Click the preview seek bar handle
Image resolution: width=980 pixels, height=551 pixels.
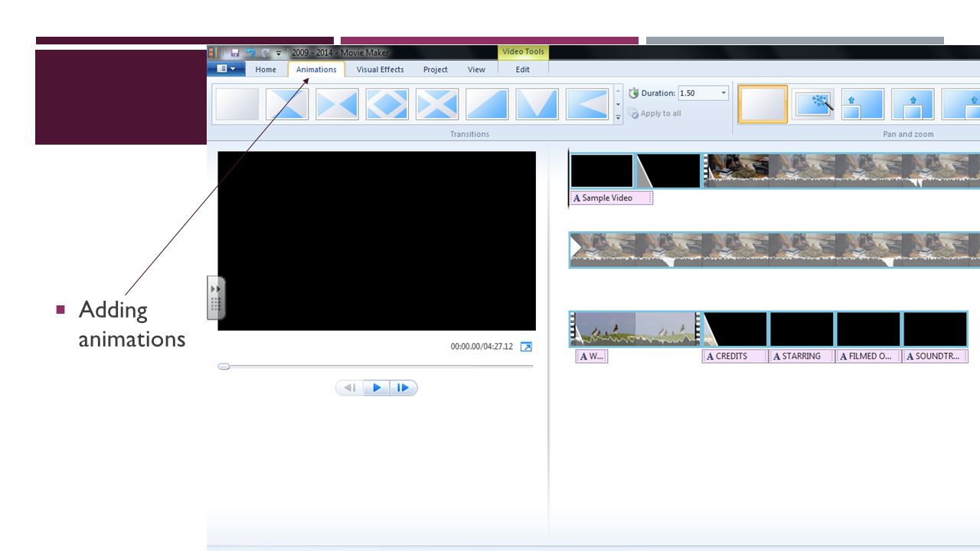[224, 367]
